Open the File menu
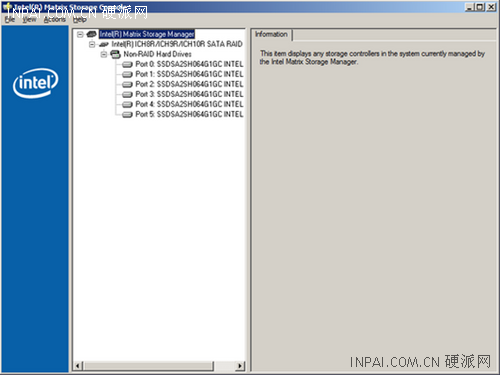Screen dimensions: 500x375 (10, 19)
